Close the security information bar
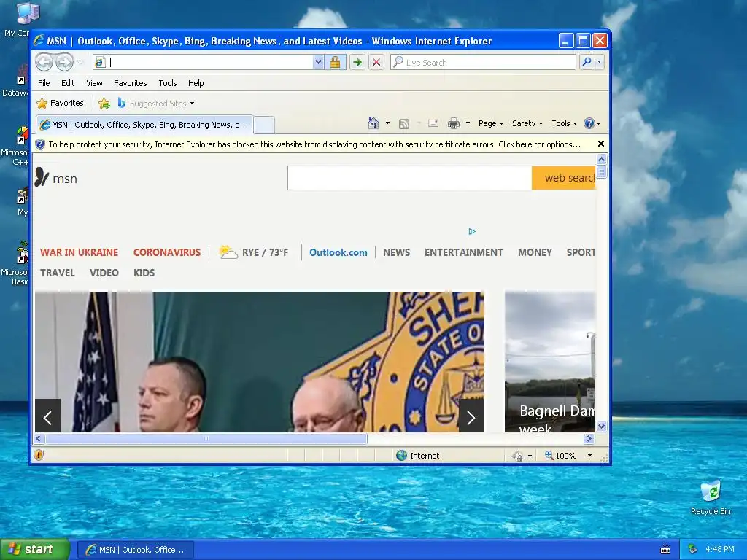747x560 pixels. click(x=601, y=144)
